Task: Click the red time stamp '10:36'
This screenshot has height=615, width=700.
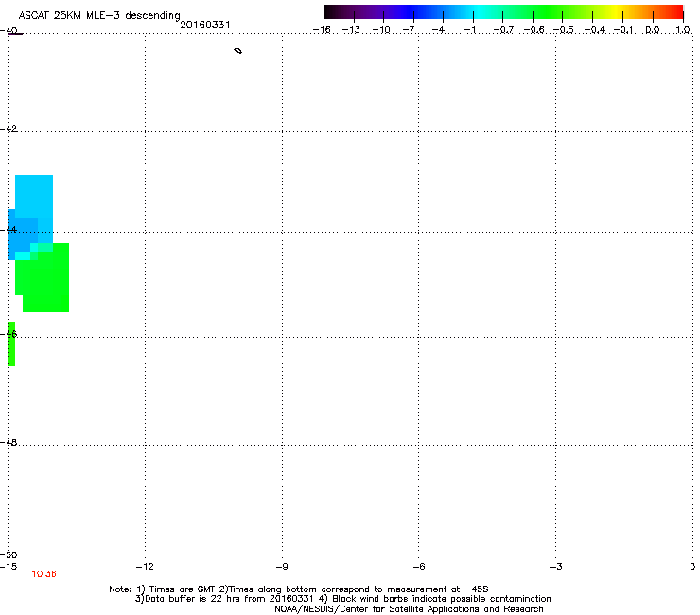Action: (44, 574)
